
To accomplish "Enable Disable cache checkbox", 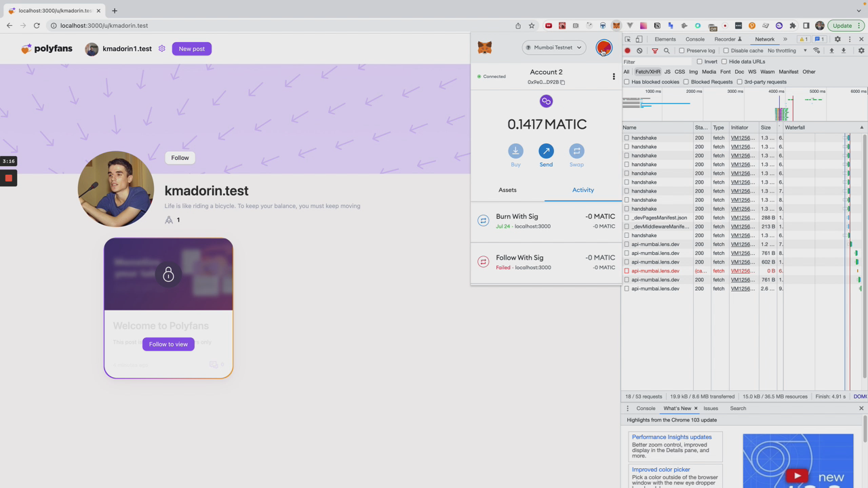I will (726, 51).
